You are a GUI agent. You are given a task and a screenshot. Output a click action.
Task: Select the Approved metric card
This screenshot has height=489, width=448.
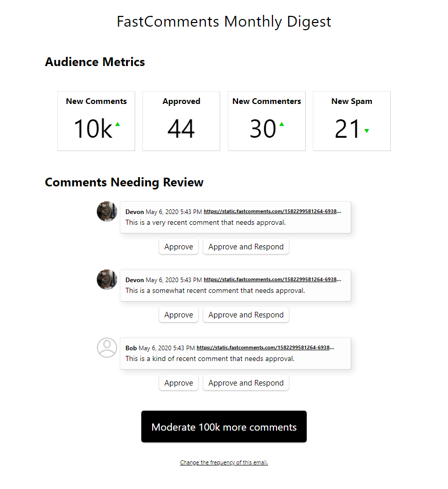(x=181, y=121)
